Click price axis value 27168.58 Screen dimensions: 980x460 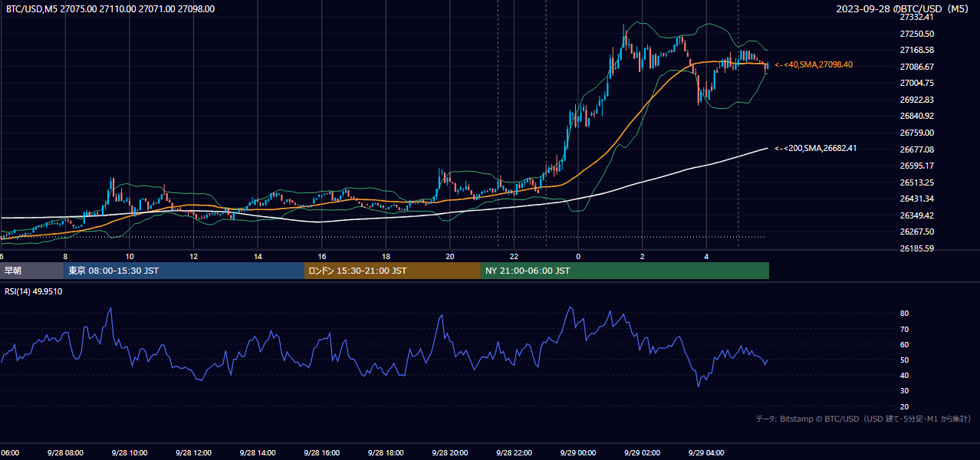tap(916, 50)
